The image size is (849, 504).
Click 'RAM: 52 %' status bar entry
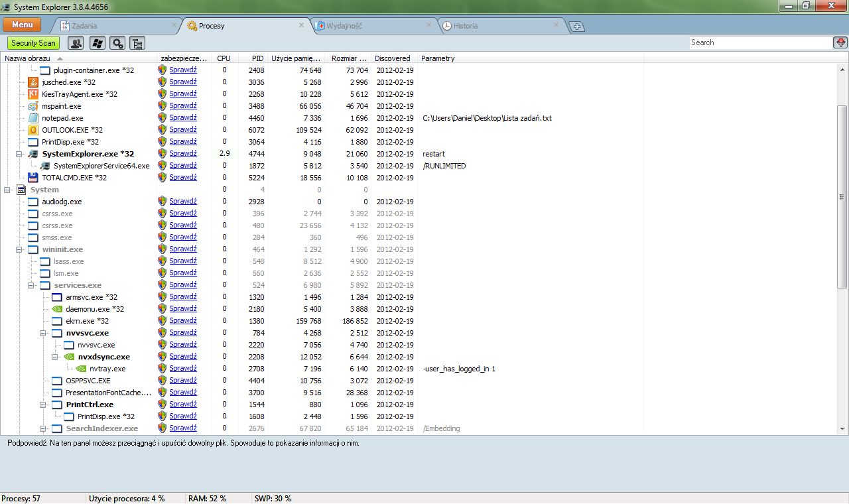pyautogui.click(x=207, y=499)
